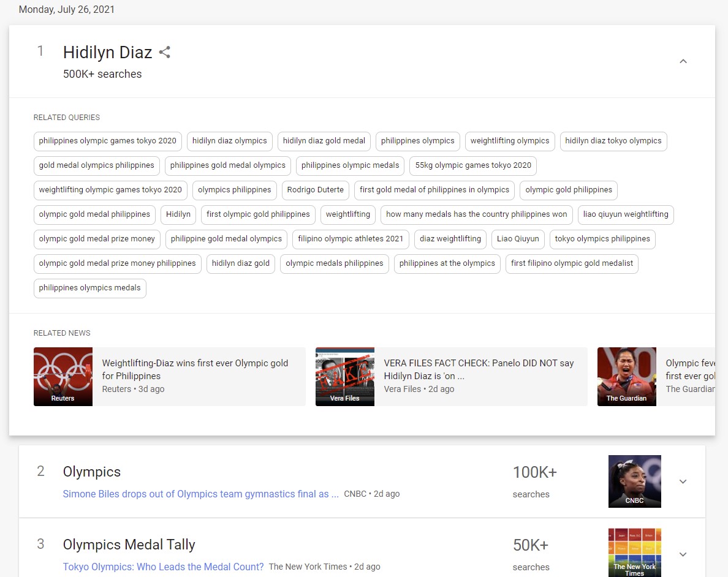Screen dimensions: 728x577
Task: Click the '500K+ searches' count
Action: point(102,74)
